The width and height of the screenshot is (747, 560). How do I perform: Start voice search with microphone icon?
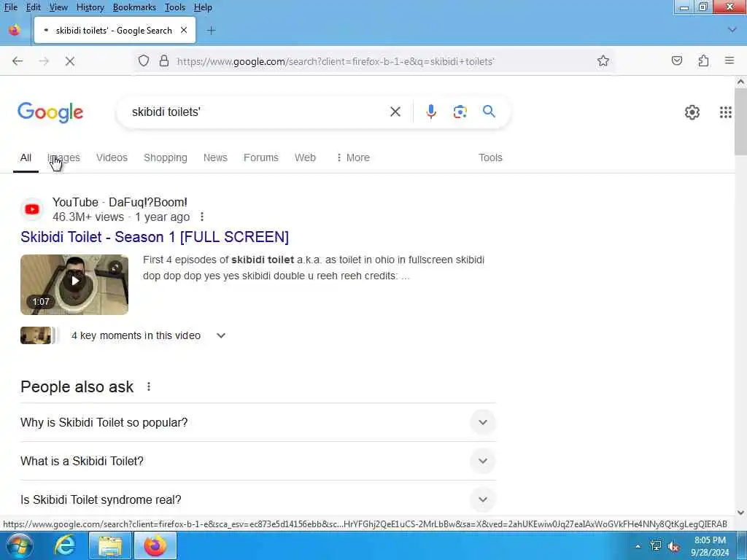(430, 112)
